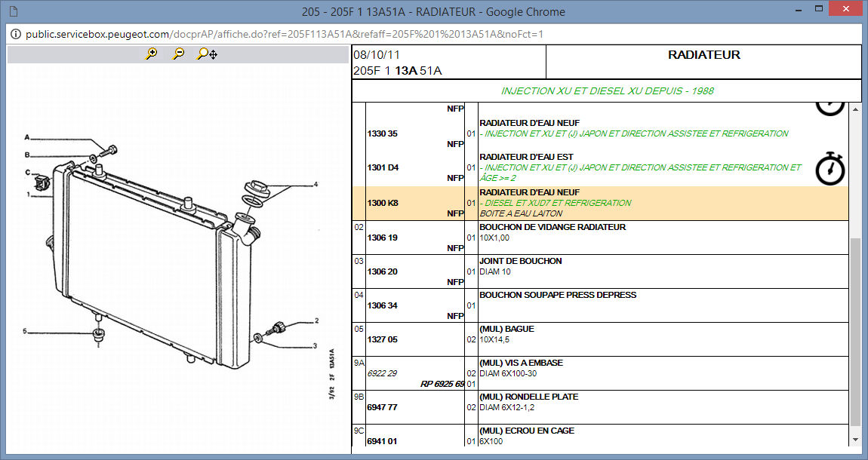
Task: Click part number 1306 19 drain plug
Action: coord(382,238)
